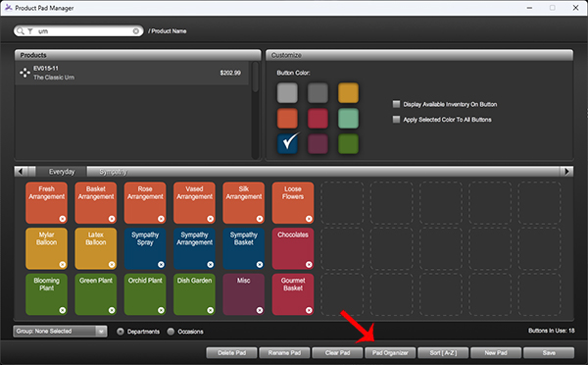
Task: Pick the light gray button color
Action: click(287, 93)
